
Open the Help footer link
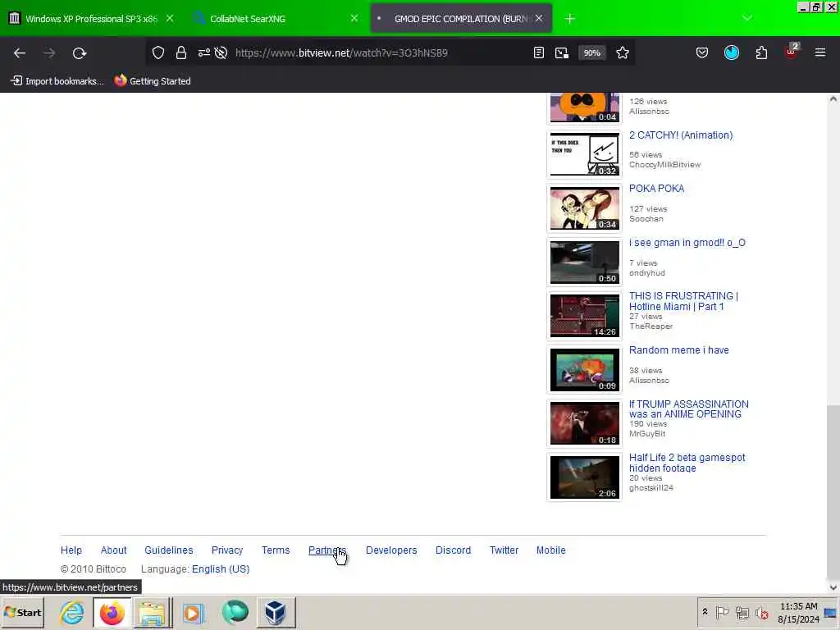tap(71, 550)
